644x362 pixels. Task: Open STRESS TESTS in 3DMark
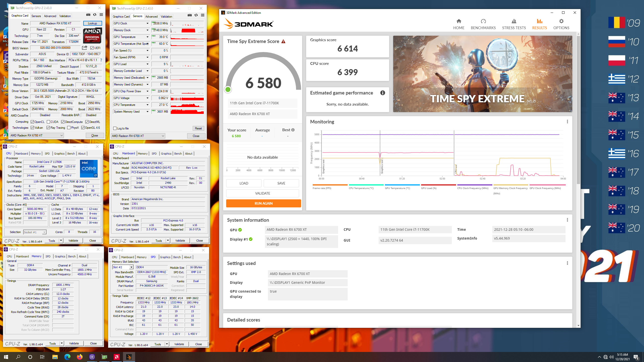point(514,24)
